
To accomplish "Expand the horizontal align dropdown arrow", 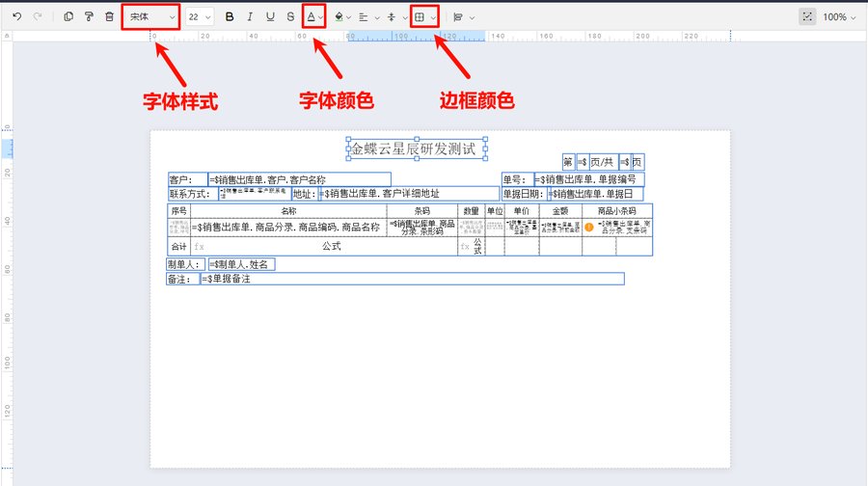I will (x=377, y=17).
